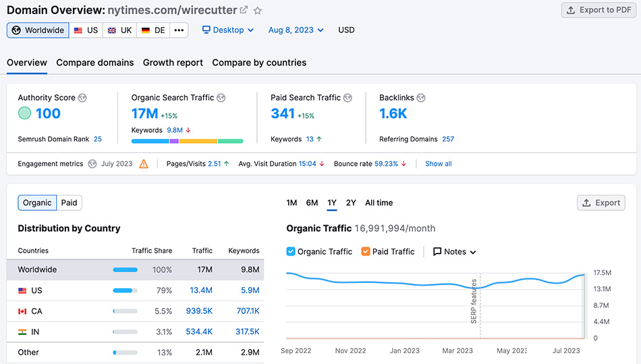The width and height of the screenshot is (641, 364).
Task: Open paid Keywords 13 link
Action: pyautogui.click(x=310, y=139)
